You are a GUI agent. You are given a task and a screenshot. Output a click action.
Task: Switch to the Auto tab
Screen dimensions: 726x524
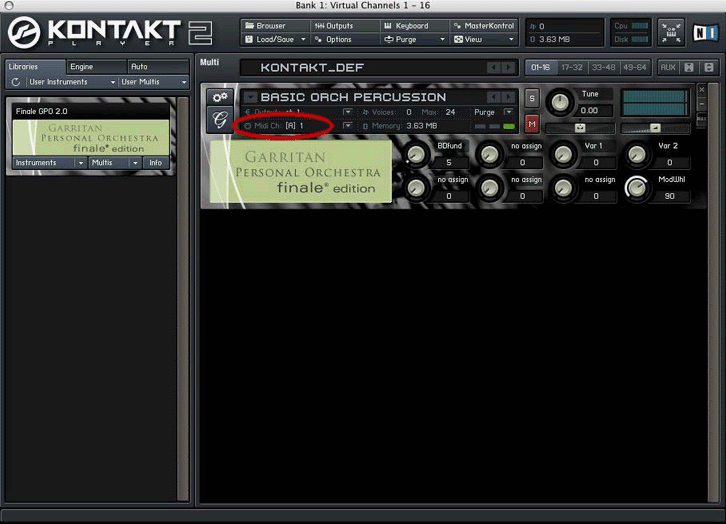point(158,67)
